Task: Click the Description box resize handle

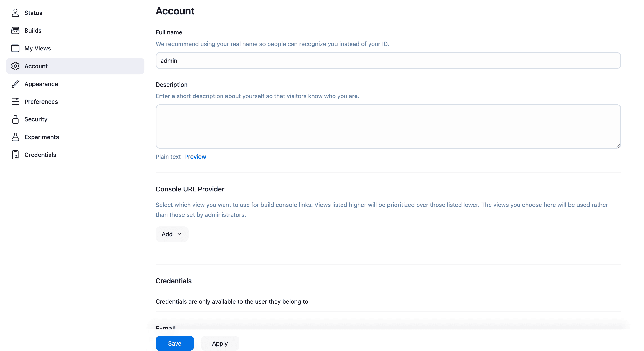Action: [618, 146]
